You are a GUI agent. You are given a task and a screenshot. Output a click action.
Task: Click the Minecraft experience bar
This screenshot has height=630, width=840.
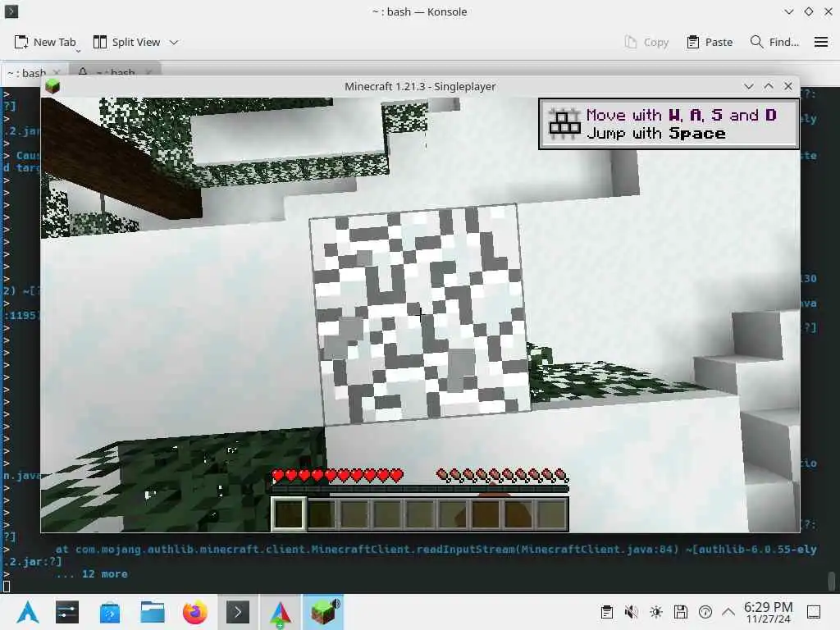coord(420,489)
